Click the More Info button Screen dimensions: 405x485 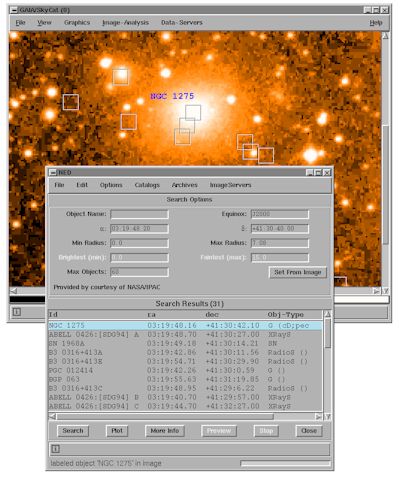tap(165, 431)
